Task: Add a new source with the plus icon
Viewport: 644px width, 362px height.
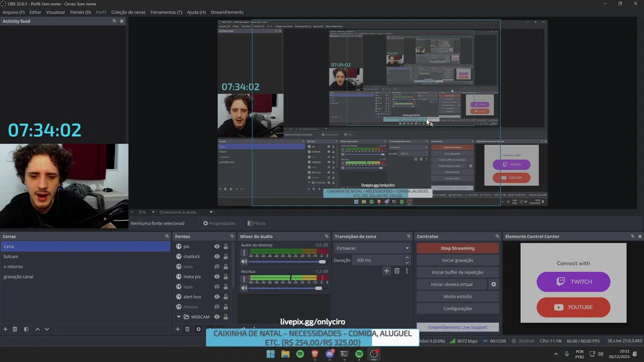Action: pyautogui.click(x=178, y=329)
